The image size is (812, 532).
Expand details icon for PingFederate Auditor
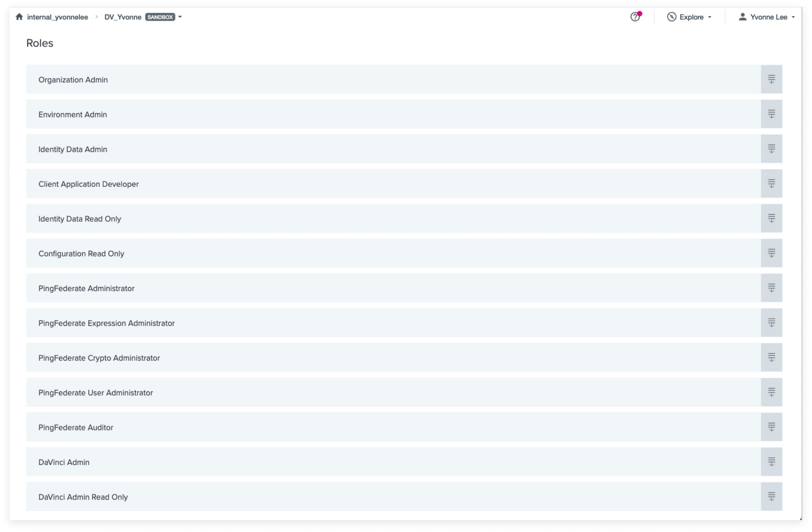[771, 427]
